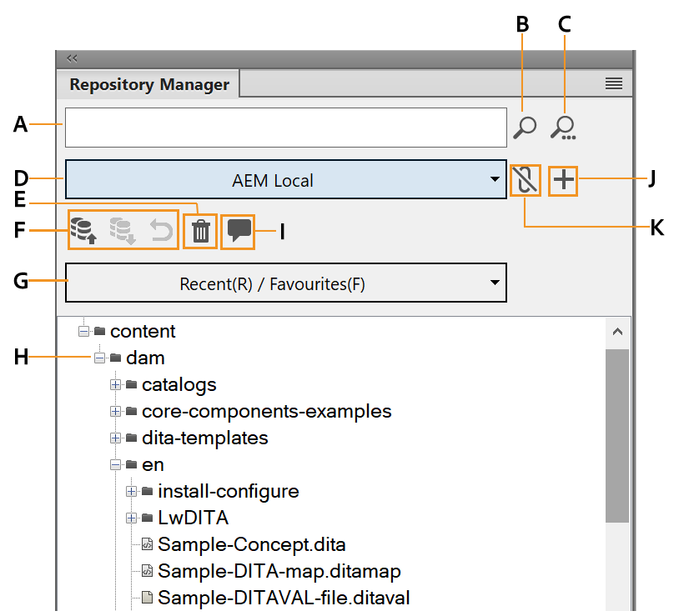
Task: Click the search icon beside the search box
Action: coord(524,127)
